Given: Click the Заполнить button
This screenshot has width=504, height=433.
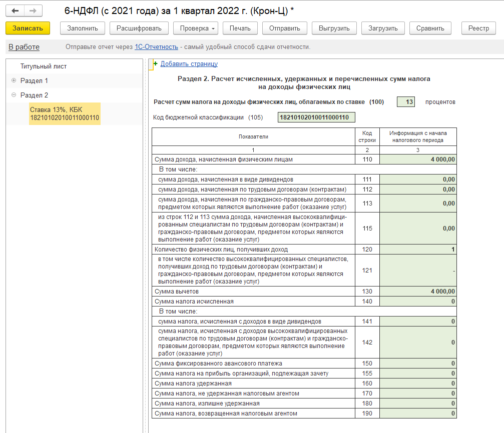Looking at the screenshot, I should [x=83, y=28].
